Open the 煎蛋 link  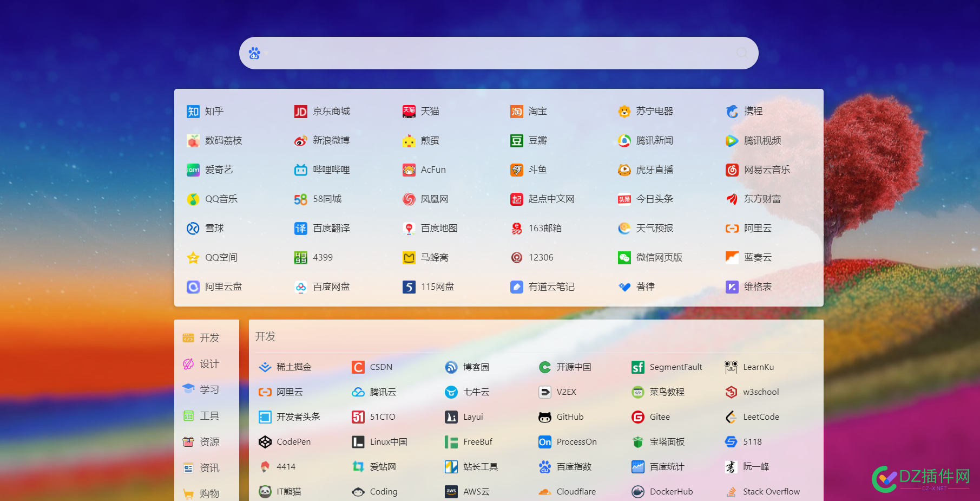pyautogui.click(x=421, y=141)
